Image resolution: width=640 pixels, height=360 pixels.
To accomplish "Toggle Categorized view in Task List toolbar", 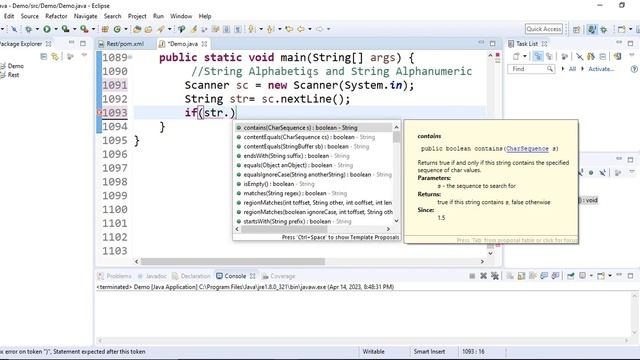I will point(538,56).
